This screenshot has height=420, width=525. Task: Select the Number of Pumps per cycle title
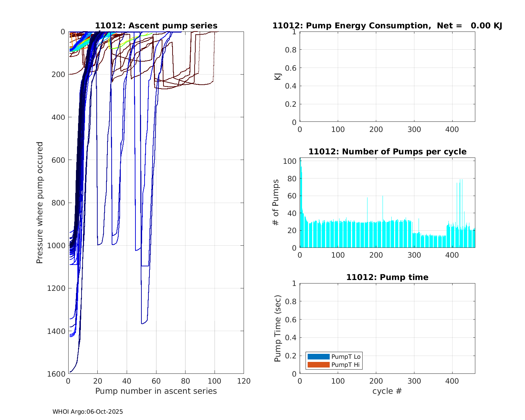pyautogui.click(x=387, y=152)
